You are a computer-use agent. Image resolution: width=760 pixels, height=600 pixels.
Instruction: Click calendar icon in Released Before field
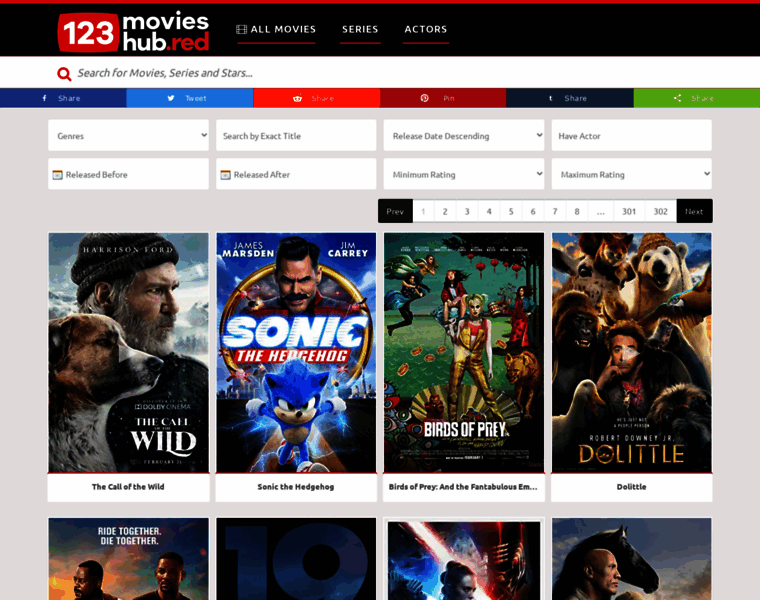coord(58,175)
